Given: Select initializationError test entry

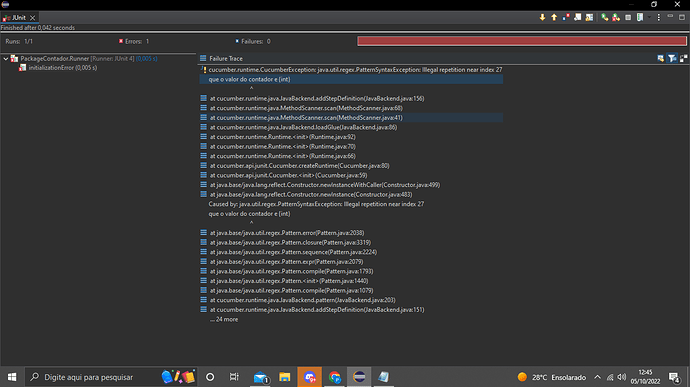Looking at the screenshot, I should pyautogui.click(x=62, y=68).
